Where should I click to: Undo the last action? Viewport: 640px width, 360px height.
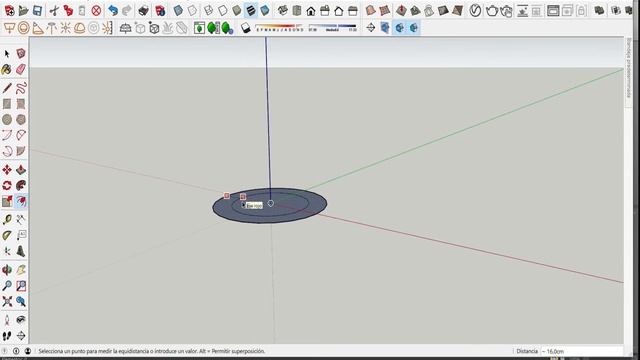point(113,11)
